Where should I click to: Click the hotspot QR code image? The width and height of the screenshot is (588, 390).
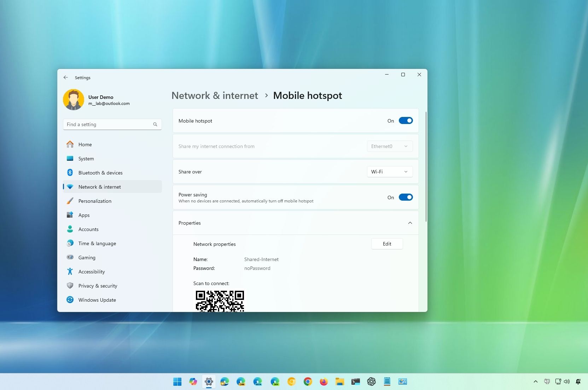(220, 301)
